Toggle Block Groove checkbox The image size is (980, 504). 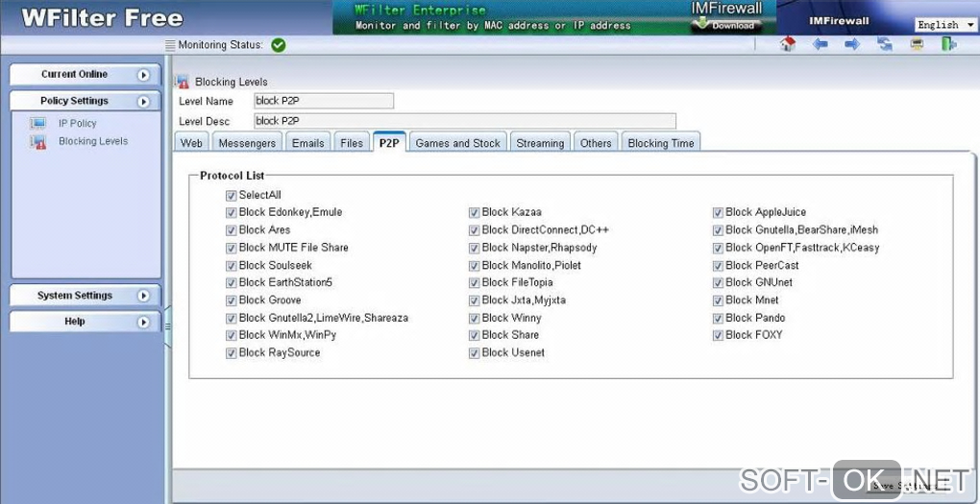(x=232, y=300)
